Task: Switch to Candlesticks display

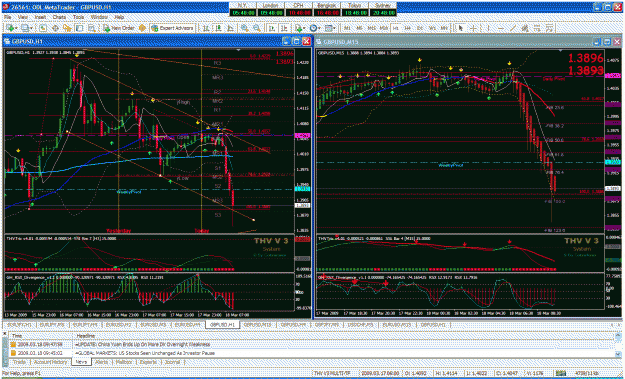Action: coord(218,28)
